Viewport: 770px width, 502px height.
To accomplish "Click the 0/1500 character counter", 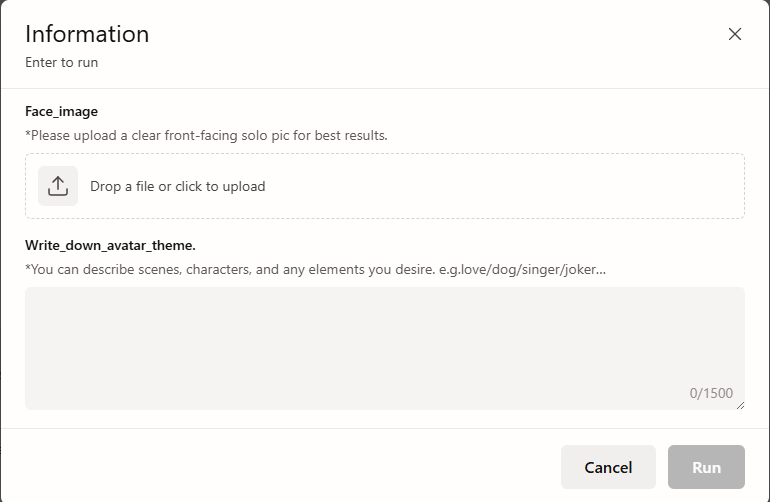I will click(x=711, y=393).
